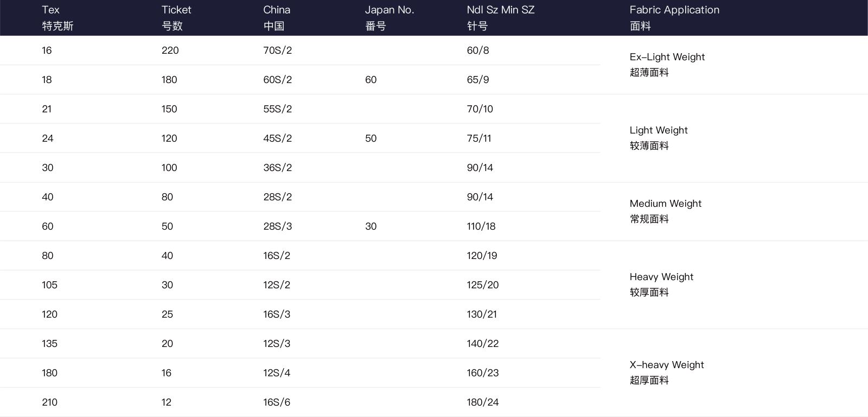The width and height of the screenshot is (868, 417).
Task: Click the Ndl Sz Min SZ header
Action: pos(500,17)
